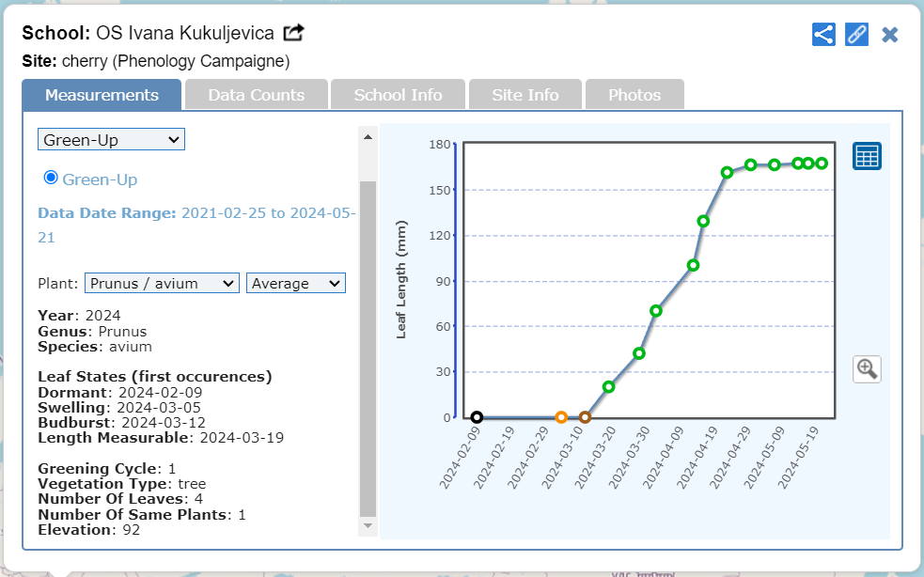This screenshot has height=577, width=924.
Task: Click the blue share icon
Action: pos(823,35)
